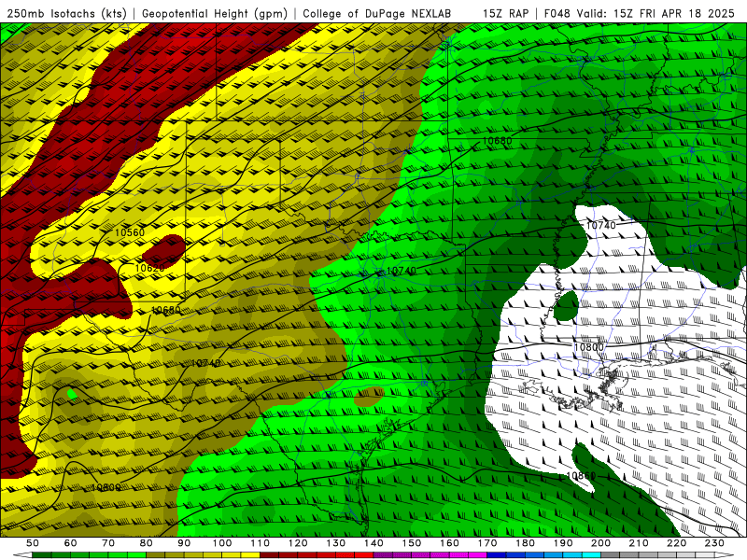The width and height of the screenshot is (747, 560).
Task: Click the small dark red oval beside the 10620 label
Action: 164,250
